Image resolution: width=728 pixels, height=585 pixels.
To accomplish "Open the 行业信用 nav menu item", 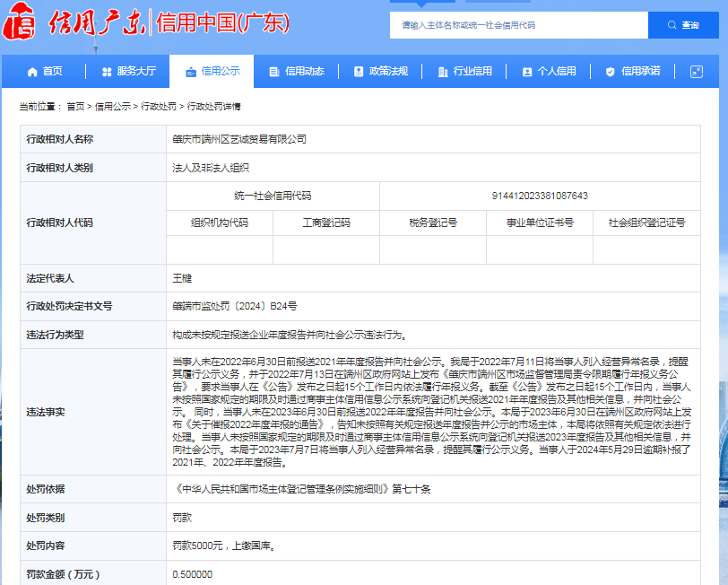I will point(464,71).
